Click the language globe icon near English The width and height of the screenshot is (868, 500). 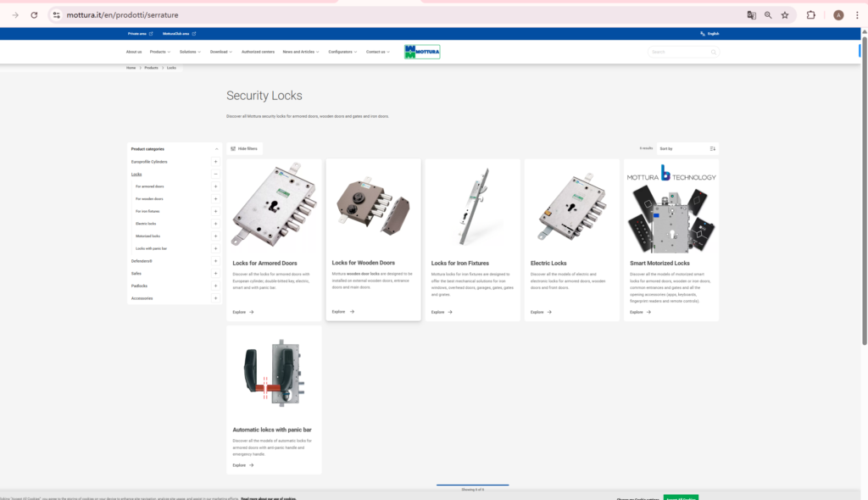coord(703,34)
